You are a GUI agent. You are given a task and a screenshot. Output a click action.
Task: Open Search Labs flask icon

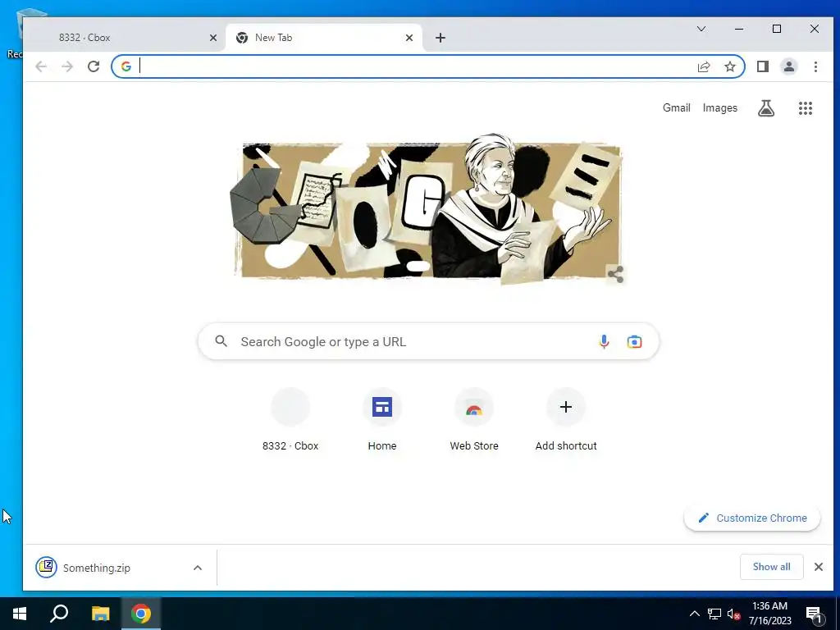pos(766,108)
